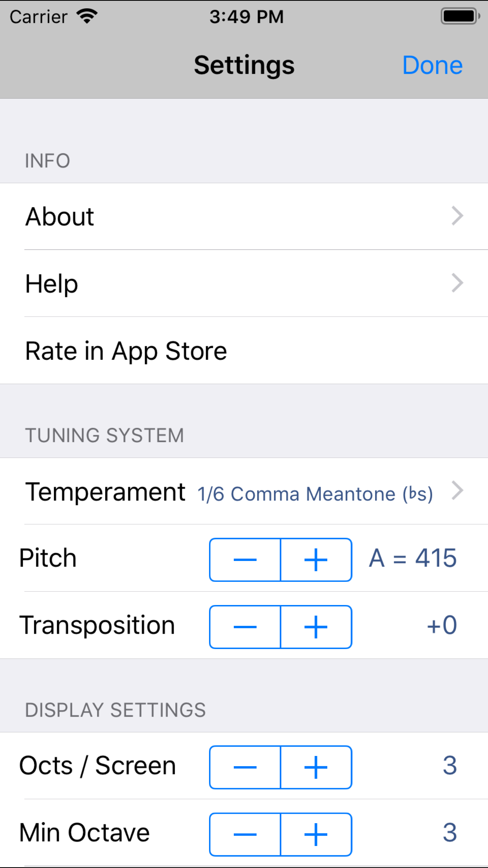Select Rate in App Store
The width and height of the screenshot is (488, 868).
[x=126, y=350]
